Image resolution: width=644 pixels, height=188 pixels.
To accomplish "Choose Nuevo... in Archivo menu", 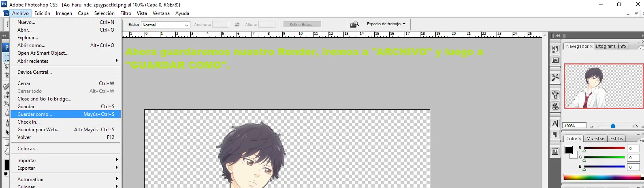I will [65, 22].
